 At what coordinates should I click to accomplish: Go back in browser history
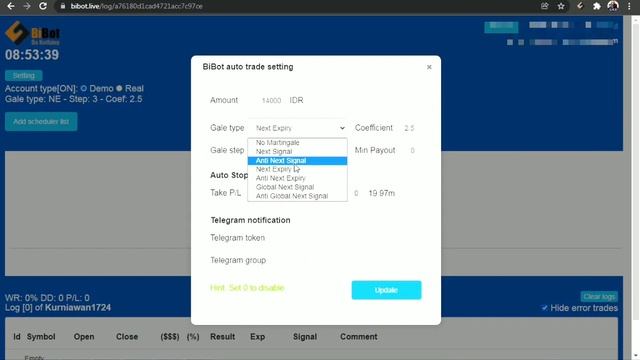pyautogui.click(x=11, y=6)
